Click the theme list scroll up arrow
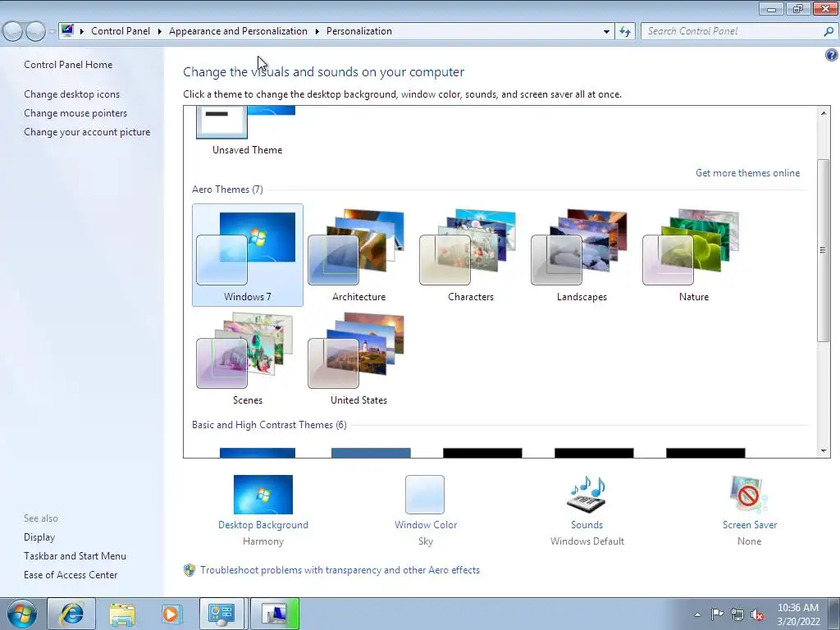The width and height of the screenshot is (840, 630). (x=824, y=112)
